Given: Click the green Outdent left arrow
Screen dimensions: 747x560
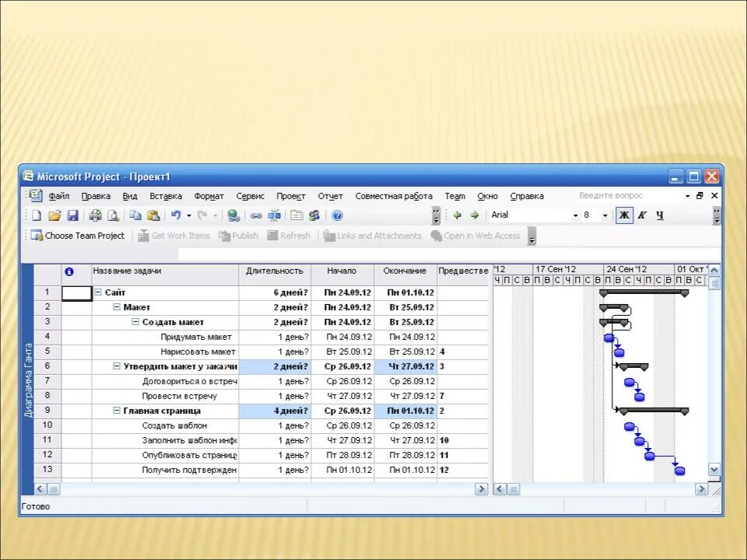Looking at the screenshot, I should pyautogui.click(x=458, y=215).
